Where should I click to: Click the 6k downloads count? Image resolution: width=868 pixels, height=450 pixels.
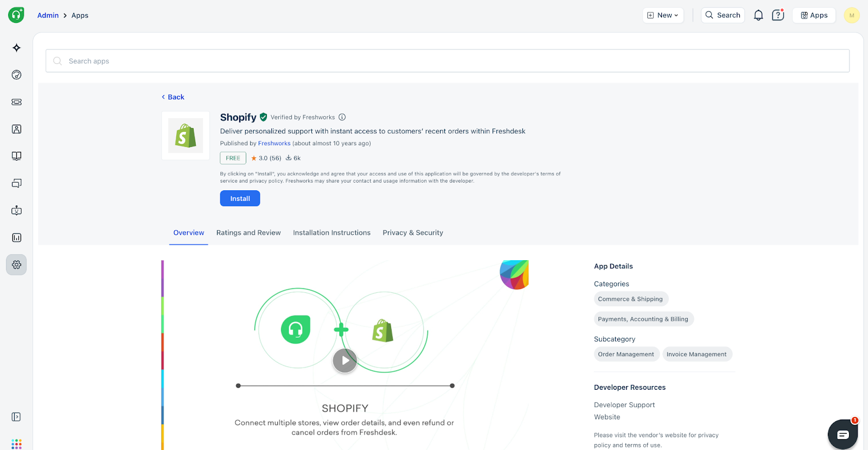pyautogui.click(x=293, y=158)
